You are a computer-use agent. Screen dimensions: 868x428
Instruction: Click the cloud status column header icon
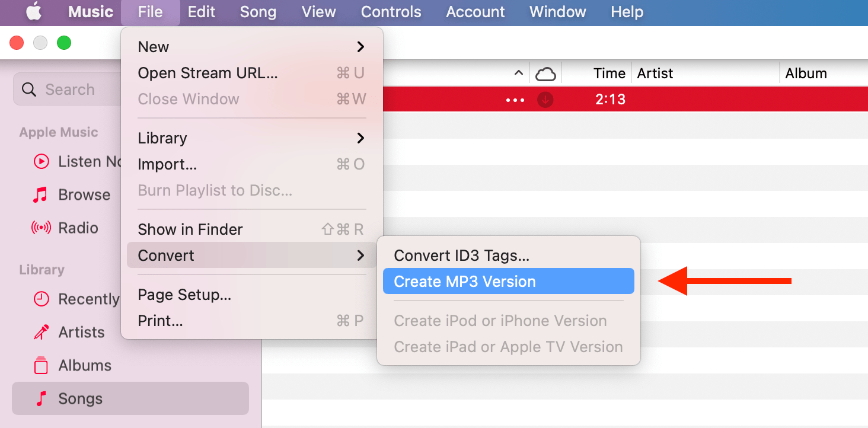pos(545,72)
